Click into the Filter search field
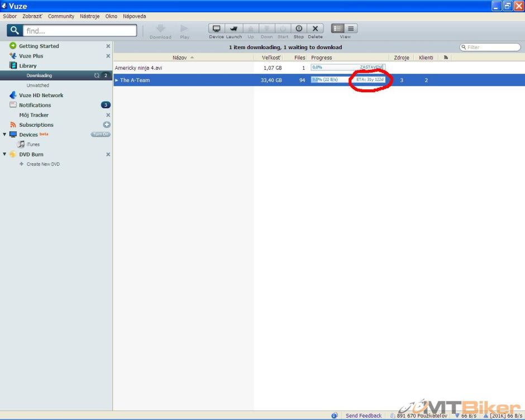 coord(493,47)
